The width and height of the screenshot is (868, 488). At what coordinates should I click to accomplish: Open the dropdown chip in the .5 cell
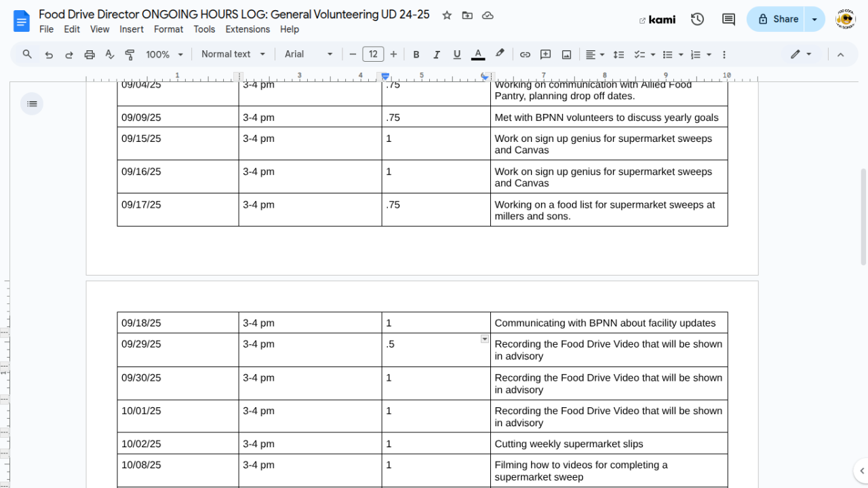tap(484, 339)
